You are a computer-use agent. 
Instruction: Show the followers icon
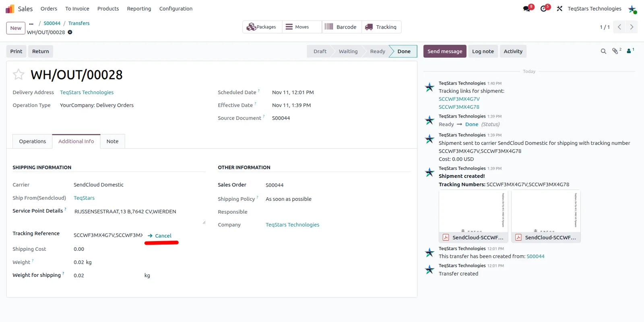[x=630, y=51]
